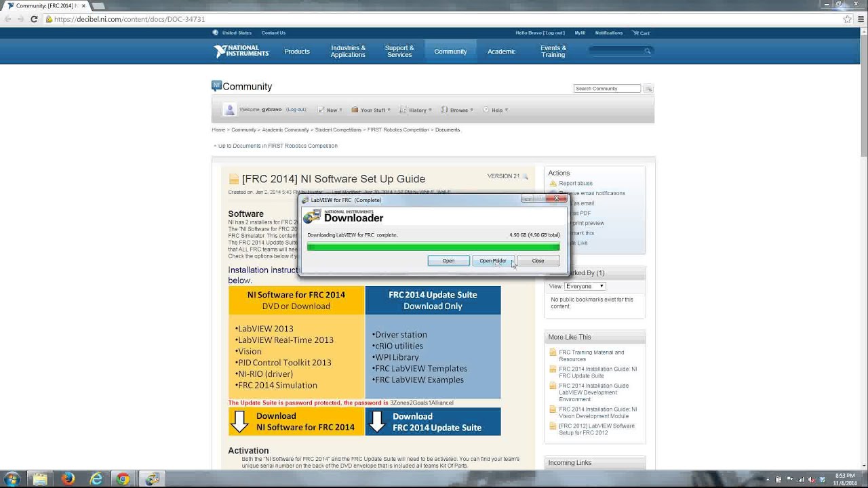This screenshot has height=488, width=868.
Task: Open FRC 2012 LabVIEW Software Setup link
Action: click(597, 429)
